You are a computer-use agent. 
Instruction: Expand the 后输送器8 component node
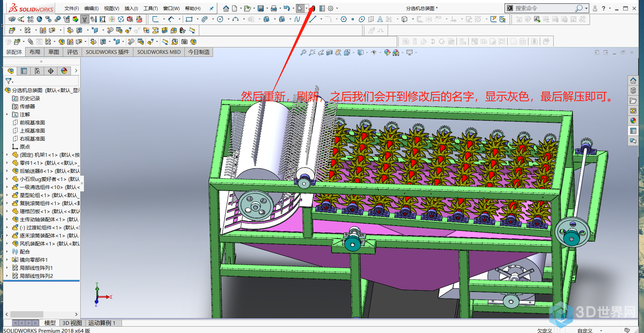(x=7, y=171)
